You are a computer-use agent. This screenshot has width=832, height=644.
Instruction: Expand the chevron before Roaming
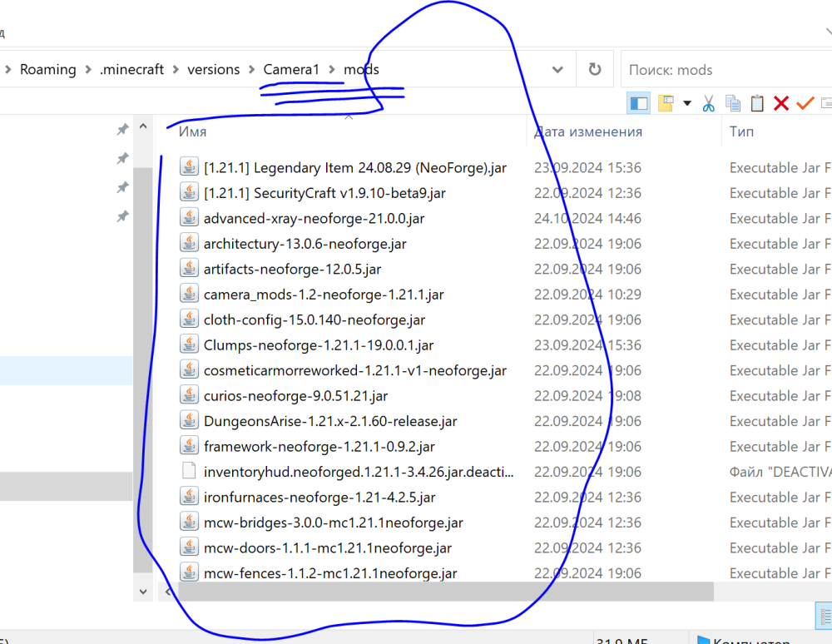[x=8, y=70]
